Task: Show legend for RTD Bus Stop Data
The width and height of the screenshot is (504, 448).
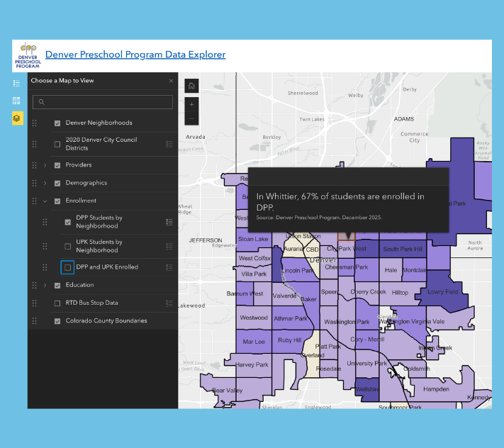Action: (169, 303)
